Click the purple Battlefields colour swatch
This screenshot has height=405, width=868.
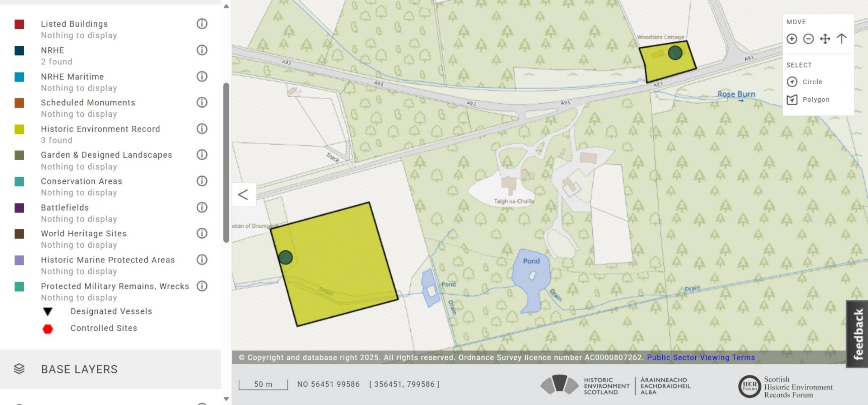pyautogui.click(x=19, y=208)
